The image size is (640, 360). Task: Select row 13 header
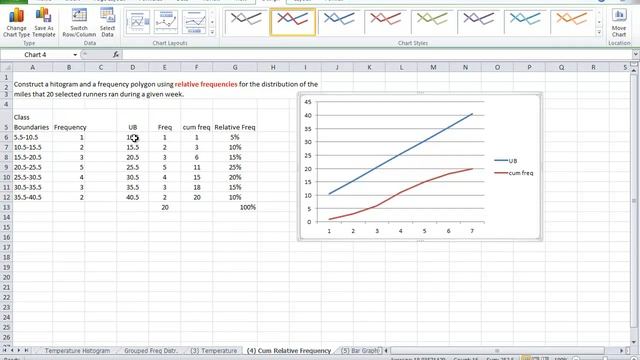click(x=6, y=207)
